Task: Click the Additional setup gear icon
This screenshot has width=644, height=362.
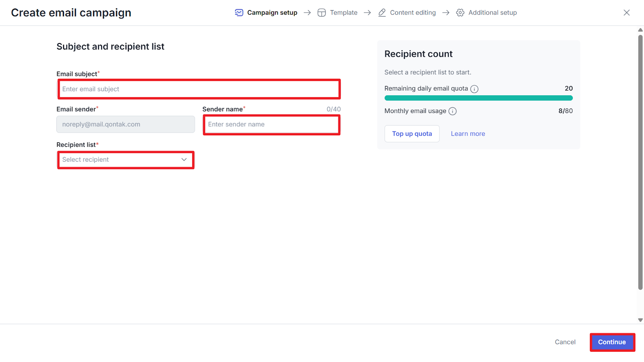Action: coord(460,12)
